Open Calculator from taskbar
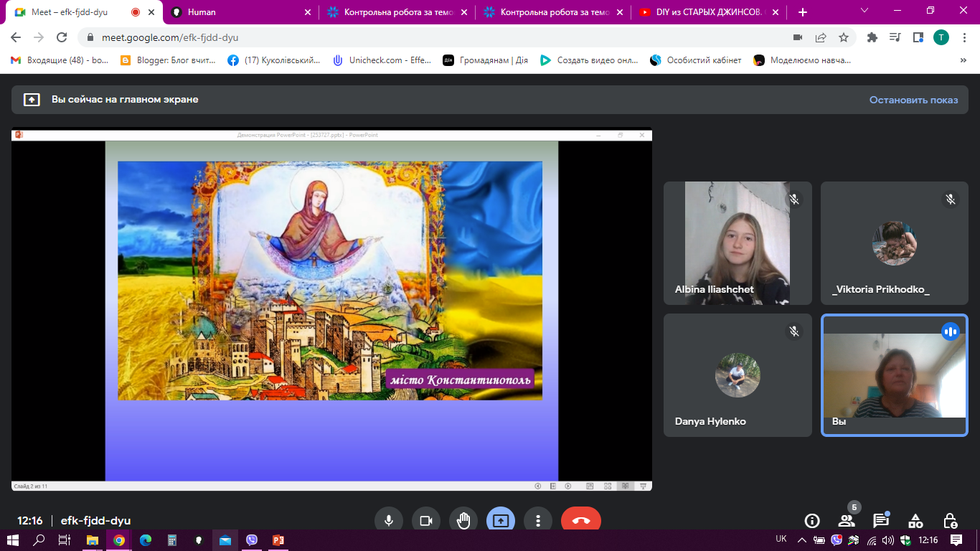This screenshot has width=980, height=551. [172, 540]
